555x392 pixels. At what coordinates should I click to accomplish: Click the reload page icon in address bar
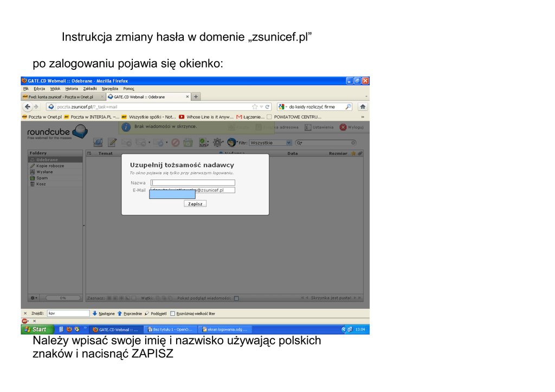pos(267,107)
